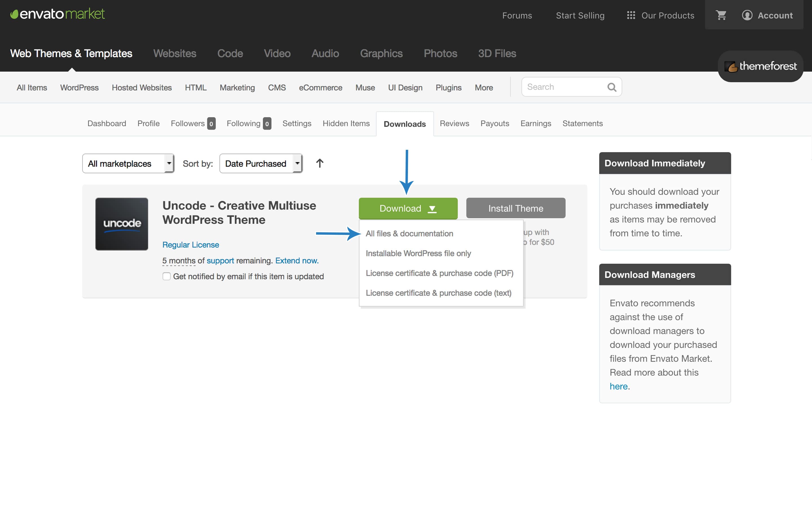This screenshot has height=508, width=812.
Task: Open the All Items category
Action: pyautogui.click(x=32, y=88)
